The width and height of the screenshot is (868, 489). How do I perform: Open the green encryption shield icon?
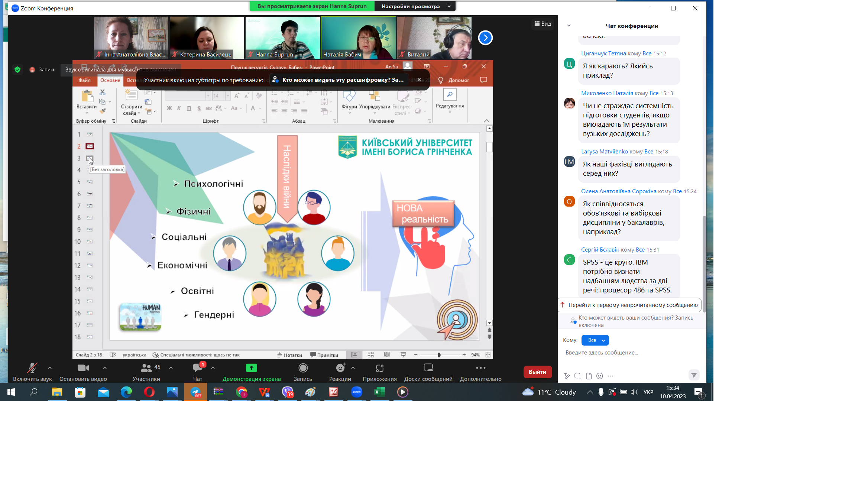click(x=17, y=69)
